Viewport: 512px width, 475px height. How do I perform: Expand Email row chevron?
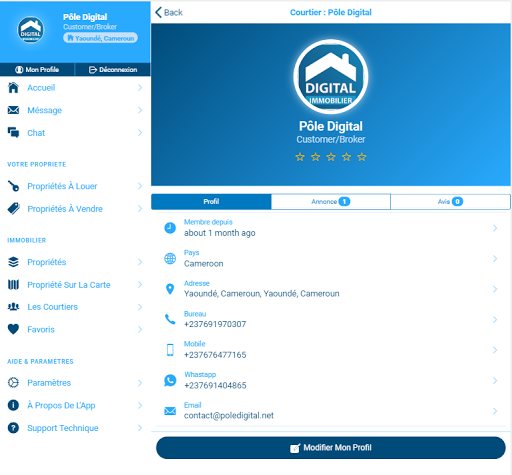coord(495,411)
